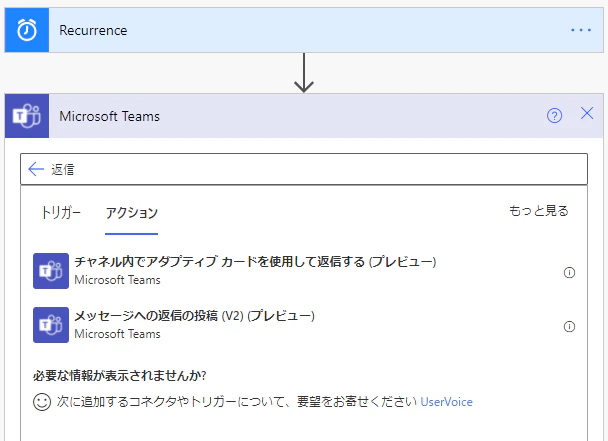Open help for Microsoft Teams connector
Viewport: 608px width, 441px height.
click(554, 116)
